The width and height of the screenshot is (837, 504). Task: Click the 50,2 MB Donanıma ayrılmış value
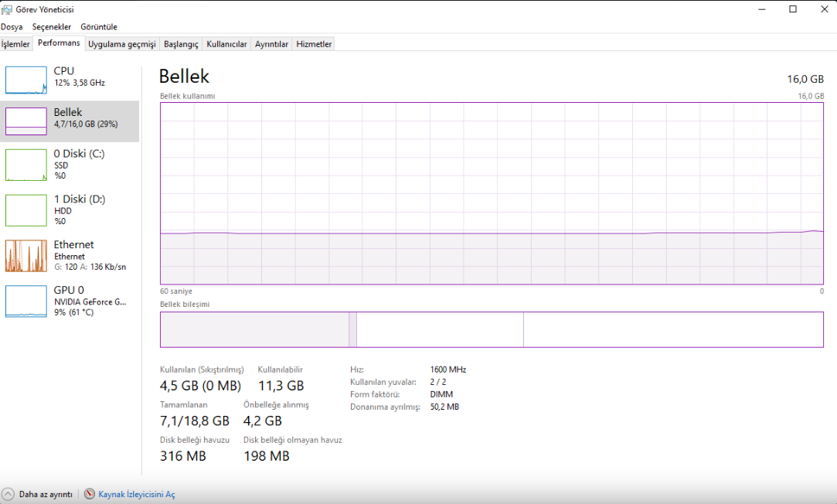pyautogui.click(x=444, y=407)
